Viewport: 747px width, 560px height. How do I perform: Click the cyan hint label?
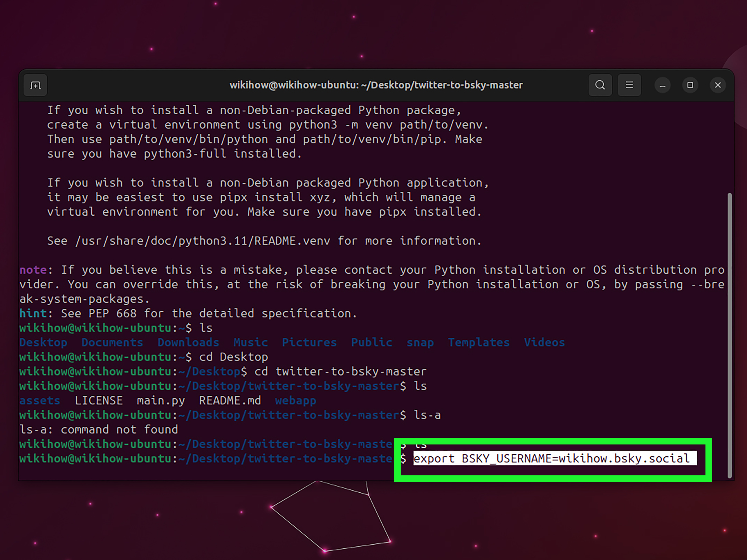pos(33,313)
